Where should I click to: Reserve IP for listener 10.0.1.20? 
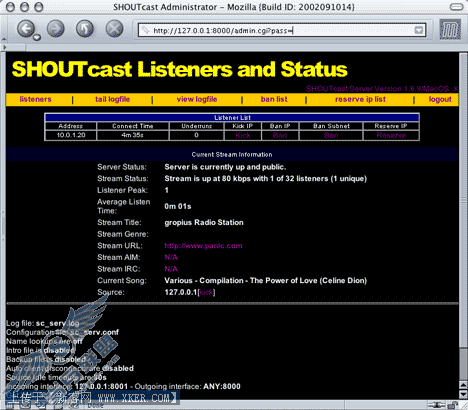pyautogui.click(x=391, y=135)
